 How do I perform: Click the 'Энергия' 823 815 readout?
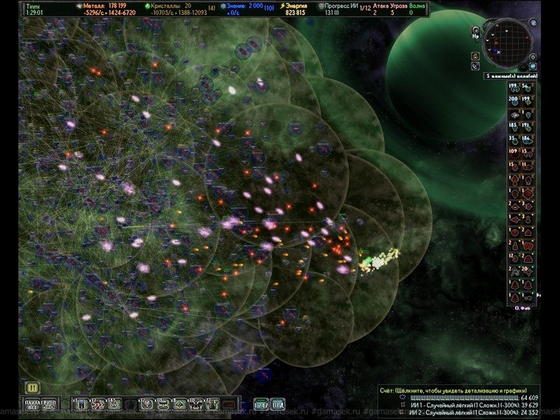[295, 9]
